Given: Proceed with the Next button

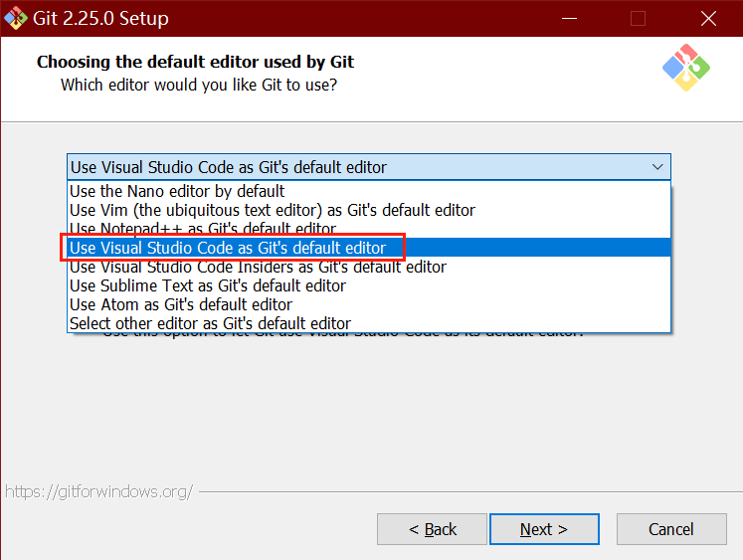Looking at the screenshot, I should point(544,529).
